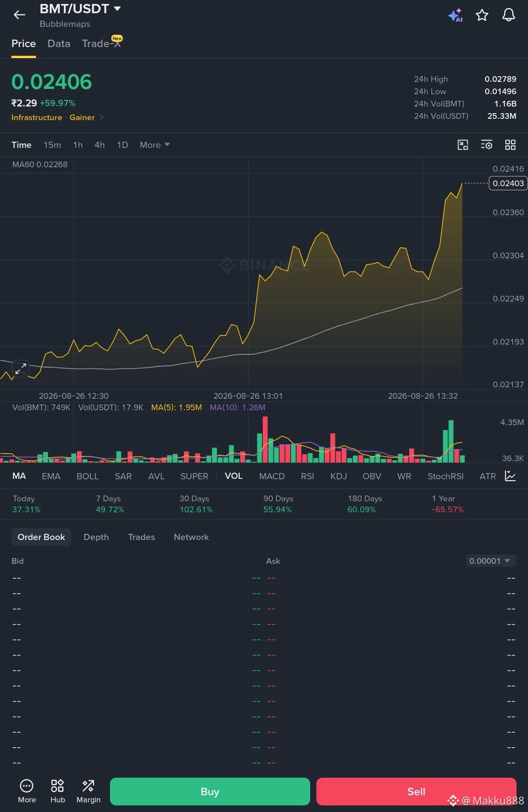The height and width of the screenshot is (812, 528).
Task: Toggle the WR sub-indicator
Action: 404,476
